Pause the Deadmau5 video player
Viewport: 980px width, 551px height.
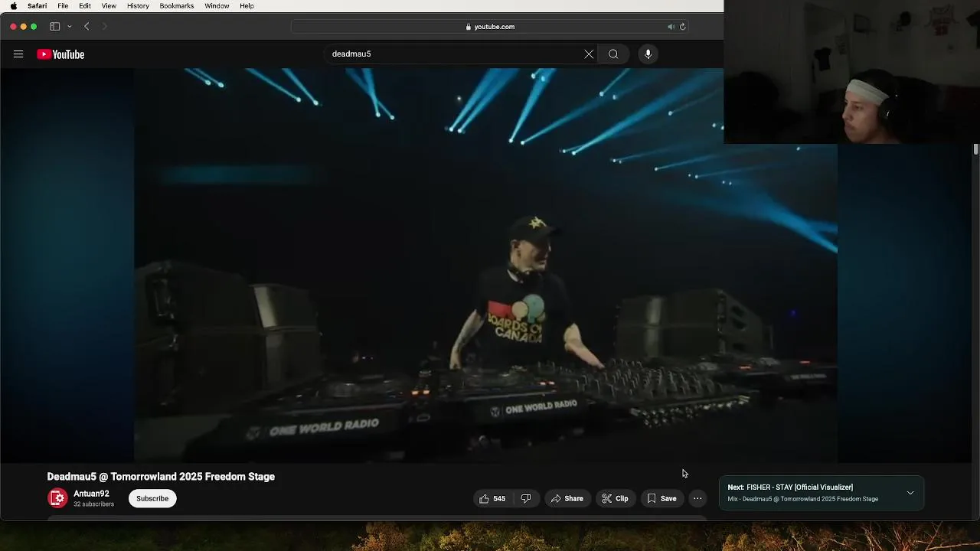485,265
